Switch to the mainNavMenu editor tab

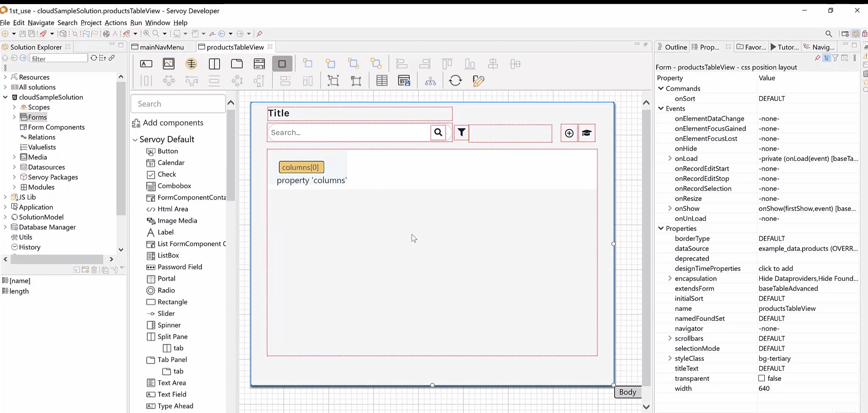pyautogui.click(x=161, y=47)
